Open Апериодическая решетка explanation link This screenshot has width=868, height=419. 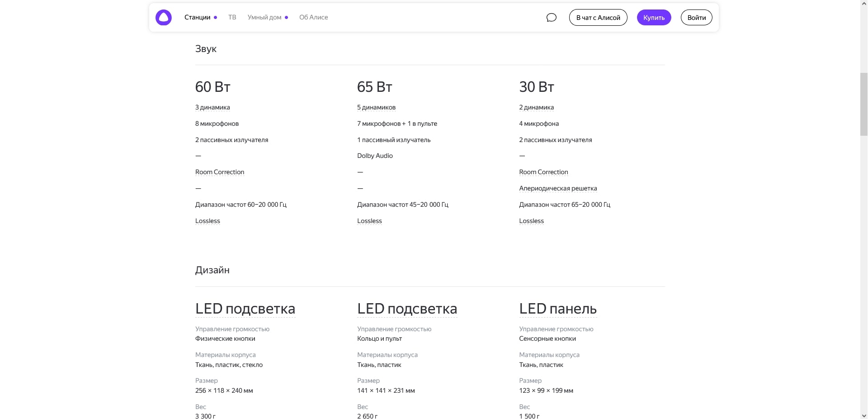(558, 188)
